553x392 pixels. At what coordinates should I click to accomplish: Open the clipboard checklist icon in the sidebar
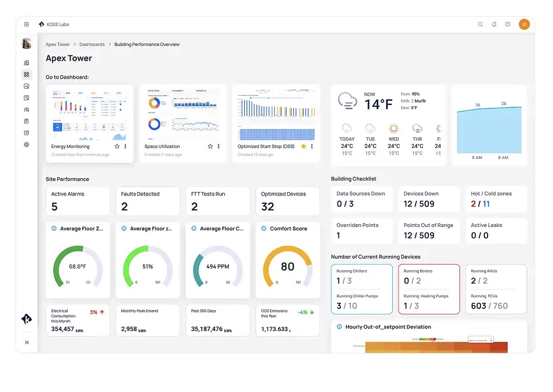pos(27,121)
